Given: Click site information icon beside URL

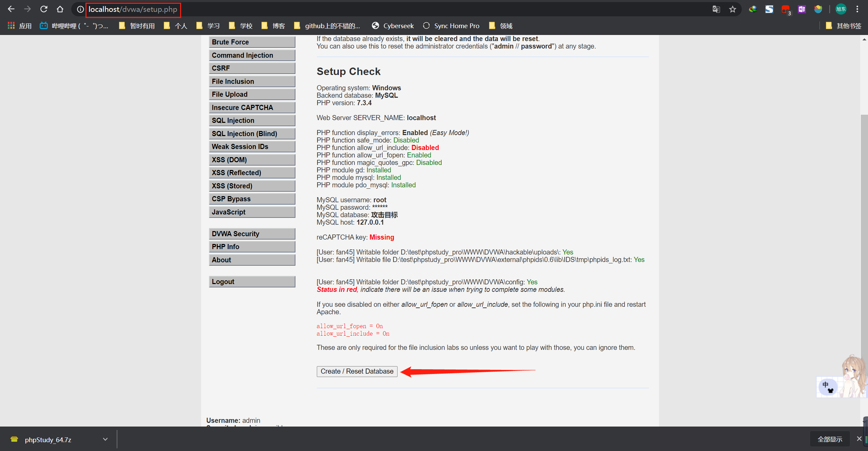Looking at the screenshot, I should click(x=80, y=9).
